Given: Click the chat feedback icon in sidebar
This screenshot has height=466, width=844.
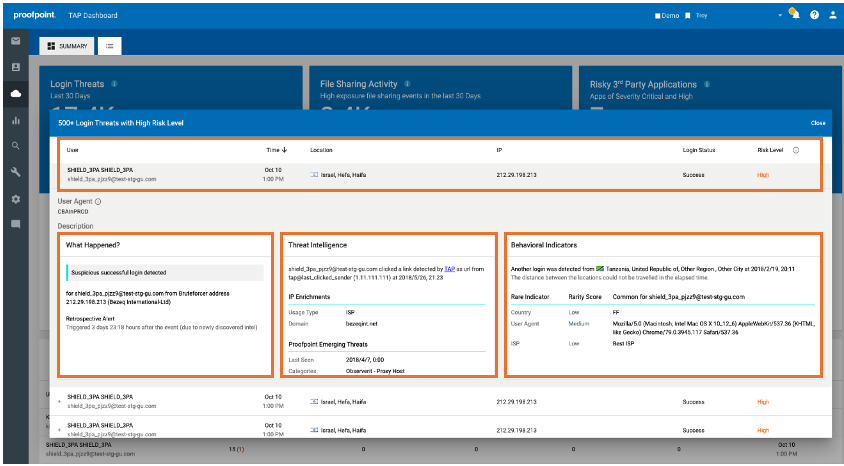Looking at the screenshot, I should pos(16,224).
